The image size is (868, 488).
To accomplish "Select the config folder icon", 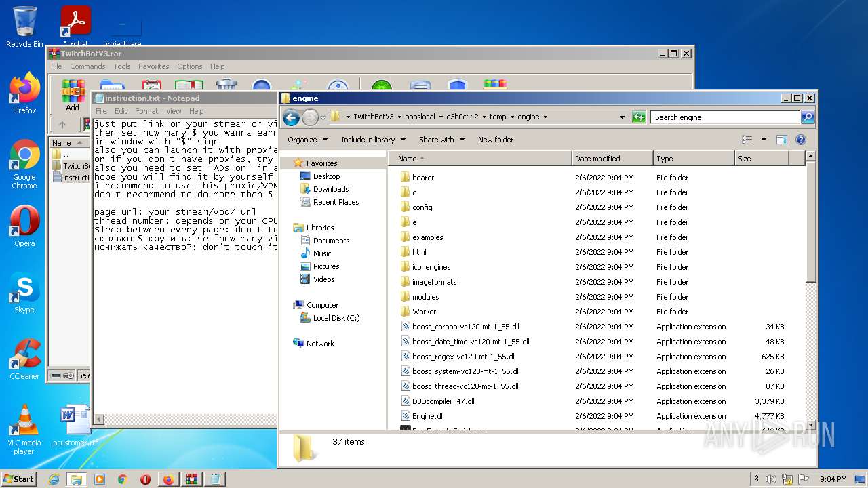I will tap(406, 207).
